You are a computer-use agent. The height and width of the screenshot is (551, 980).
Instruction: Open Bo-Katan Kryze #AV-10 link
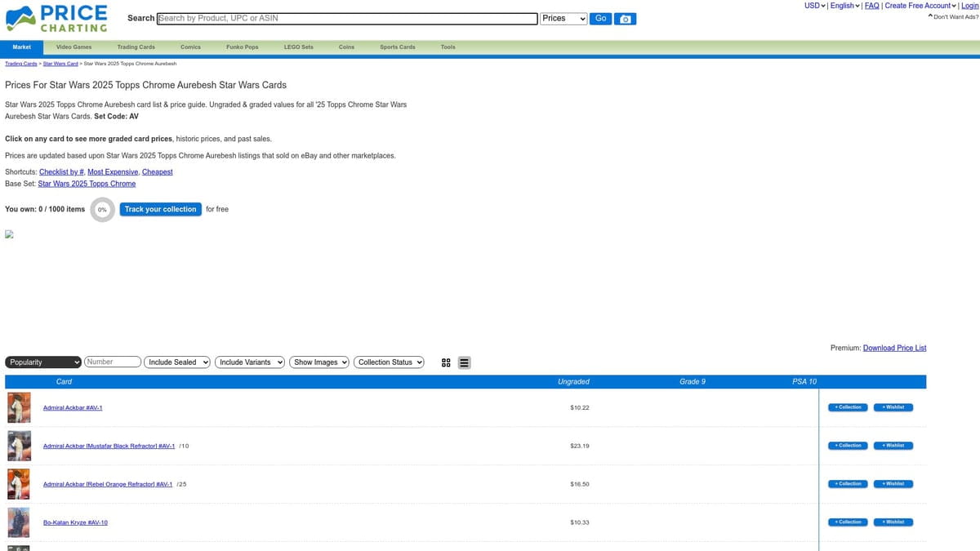pyautogui.click(x=75, y=522)
